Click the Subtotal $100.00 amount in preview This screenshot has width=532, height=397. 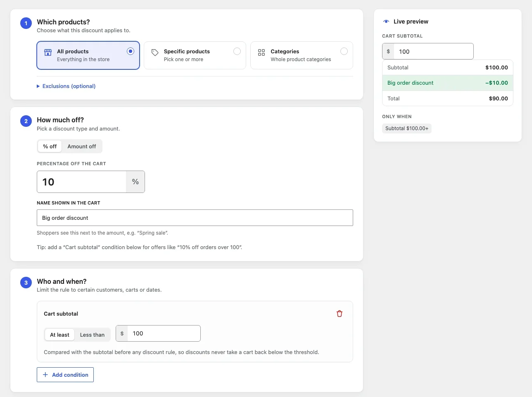pos(497,67)
